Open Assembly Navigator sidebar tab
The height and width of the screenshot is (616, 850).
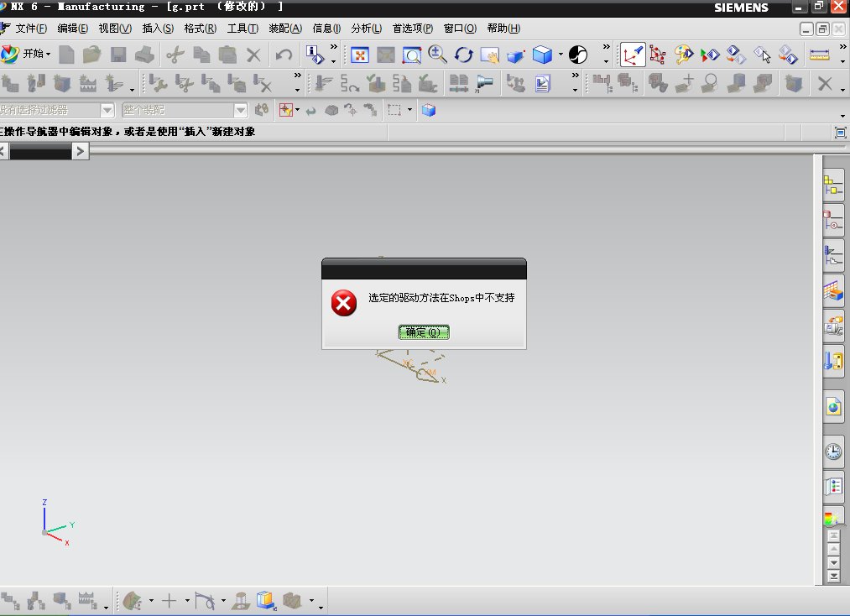click(833, 185)
